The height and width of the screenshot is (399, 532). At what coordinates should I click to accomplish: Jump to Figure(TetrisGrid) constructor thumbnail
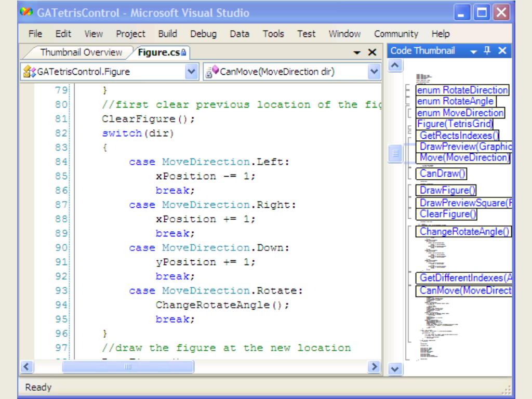(454, 124)
